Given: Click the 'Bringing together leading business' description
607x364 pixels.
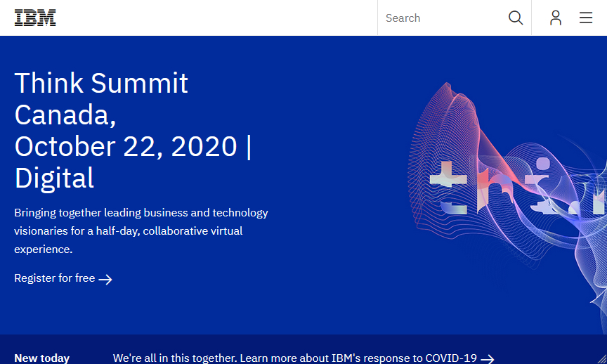Looking at the screenshot, I should (x=141, y=230).
